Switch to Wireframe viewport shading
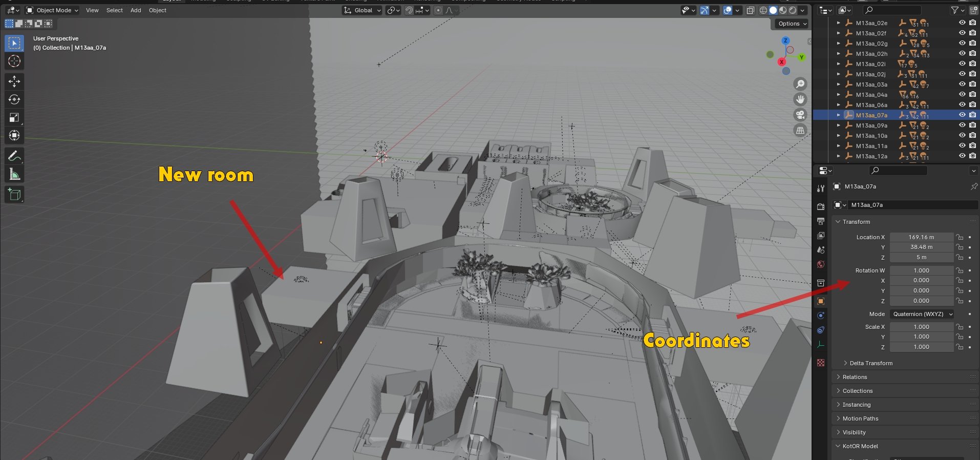The width and height of the screenshot is (980, 460). pos(763,10)
